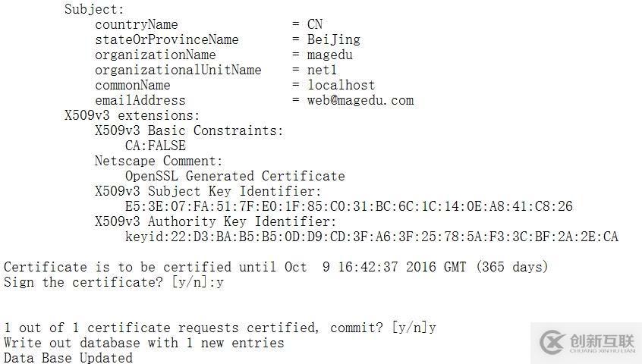Click the Write out database line
Screen dimensions: 642x364
pos(143,343)
